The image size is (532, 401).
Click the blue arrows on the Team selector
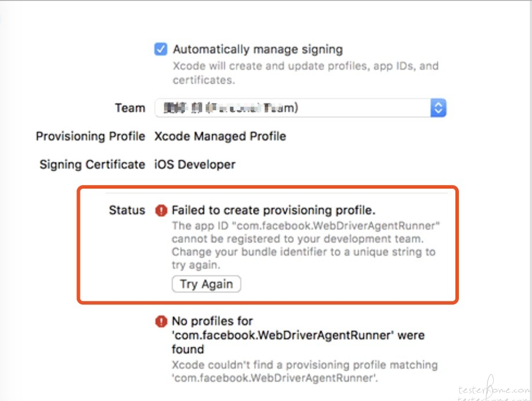tap(438, 108)
